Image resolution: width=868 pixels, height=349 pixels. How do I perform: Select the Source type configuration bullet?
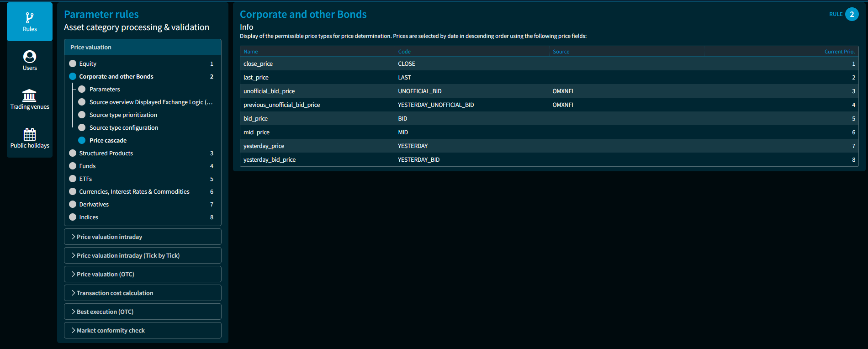[82, 127]
